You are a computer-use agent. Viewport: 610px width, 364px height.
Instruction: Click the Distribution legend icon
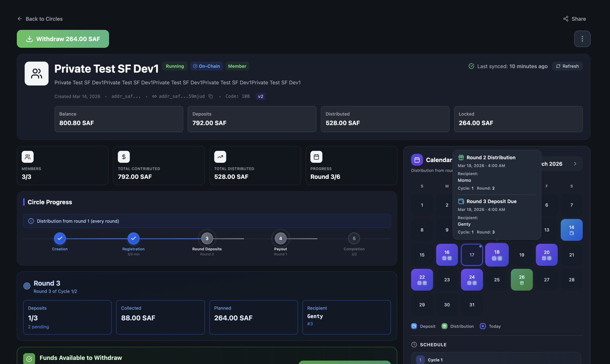tap(444, 326)
